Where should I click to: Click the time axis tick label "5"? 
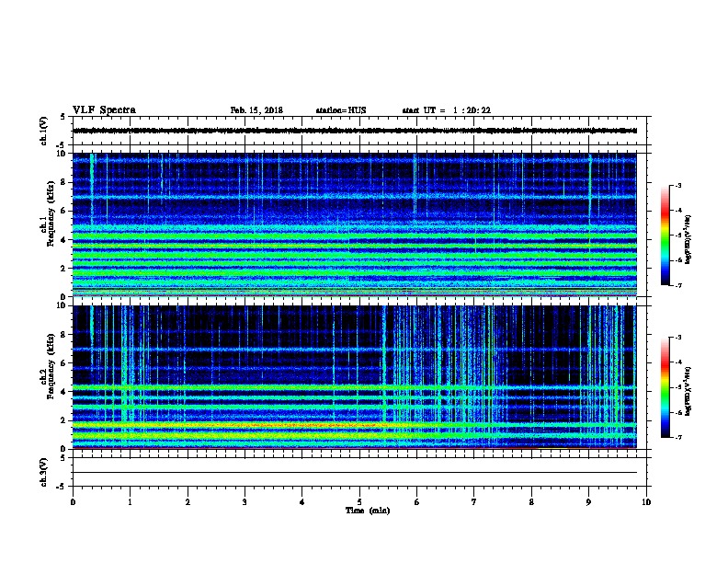[359, 501]
